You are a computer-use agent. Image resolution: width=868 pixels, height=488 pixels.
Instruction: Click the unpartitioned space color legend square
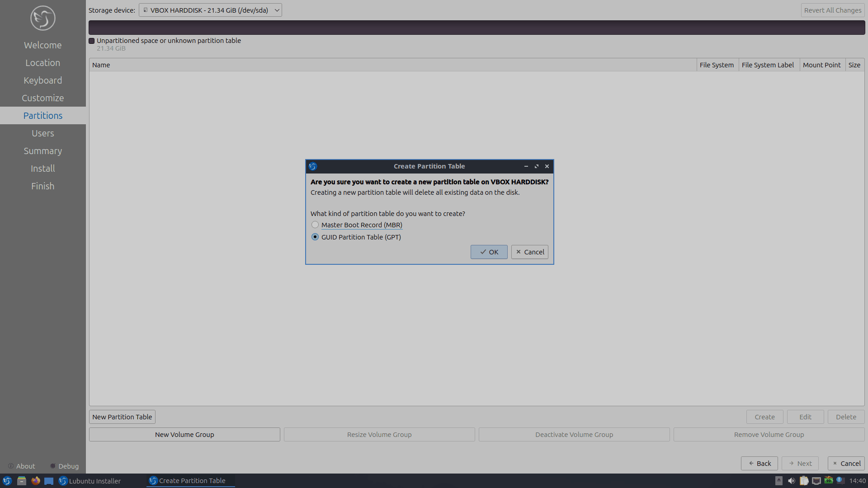coord(92,41)
